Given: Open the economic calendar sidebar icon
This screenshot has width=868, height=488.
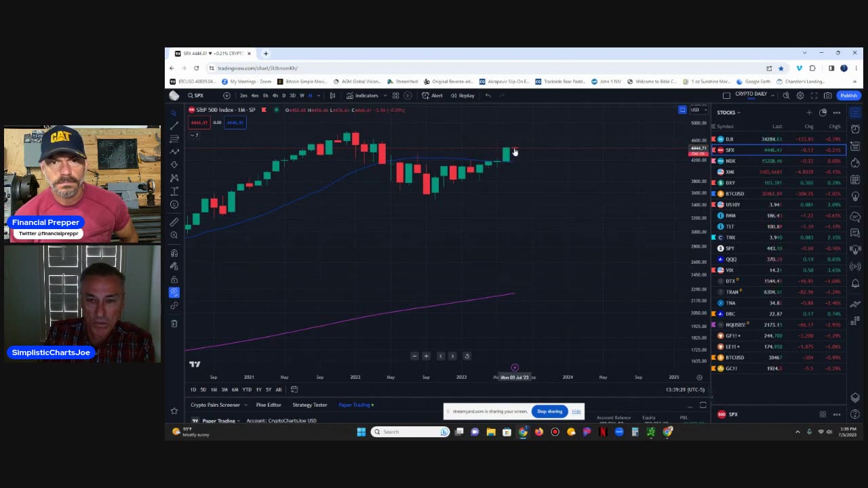Looking at the screenshot, I should (x=855, y=180).
